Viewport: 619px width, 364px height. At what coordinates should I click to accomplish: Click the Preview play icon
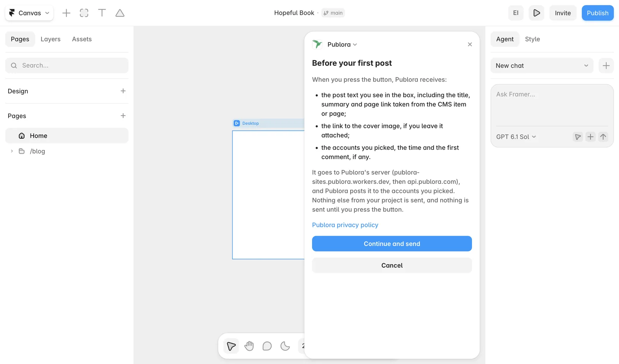(x=536, y=13)
